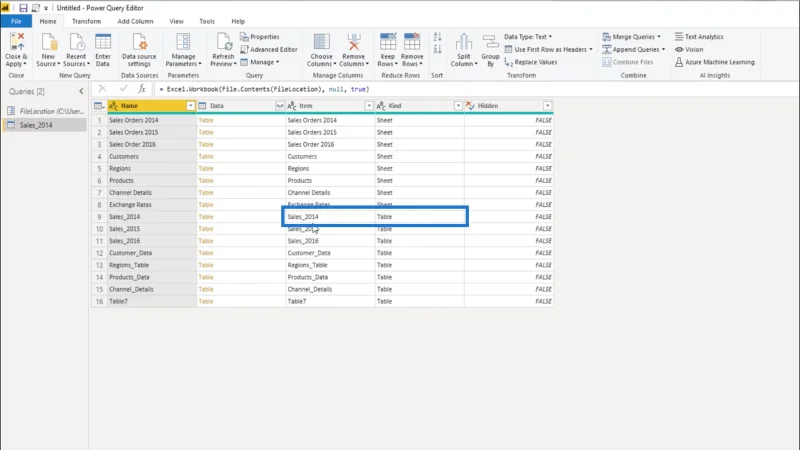Open Vision AI insight

tap(689, 49)
